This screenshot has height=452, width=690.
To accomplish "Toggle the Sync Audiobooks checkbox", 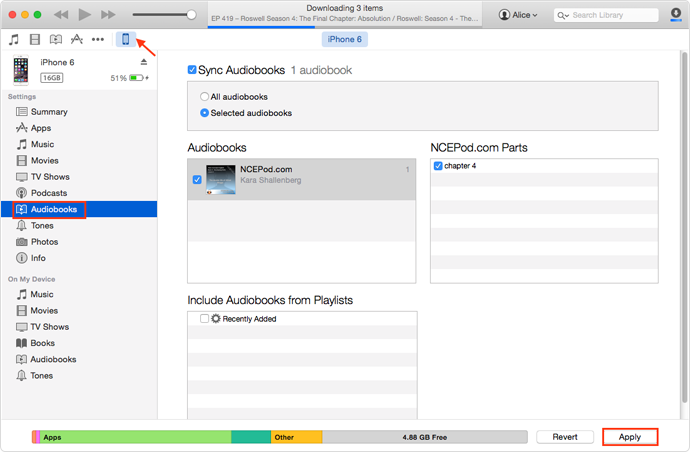I will tap(193, 71).
